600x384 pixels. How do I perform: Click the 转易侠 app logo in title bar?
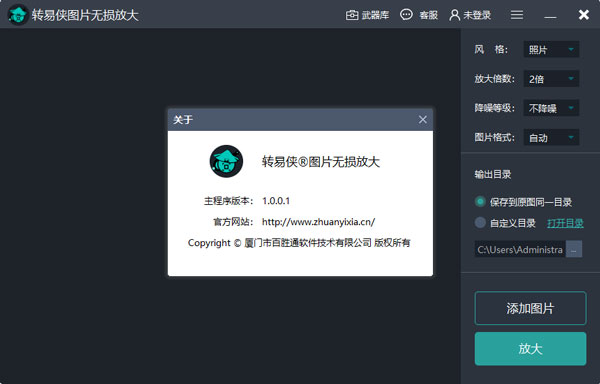coord(18,15)
